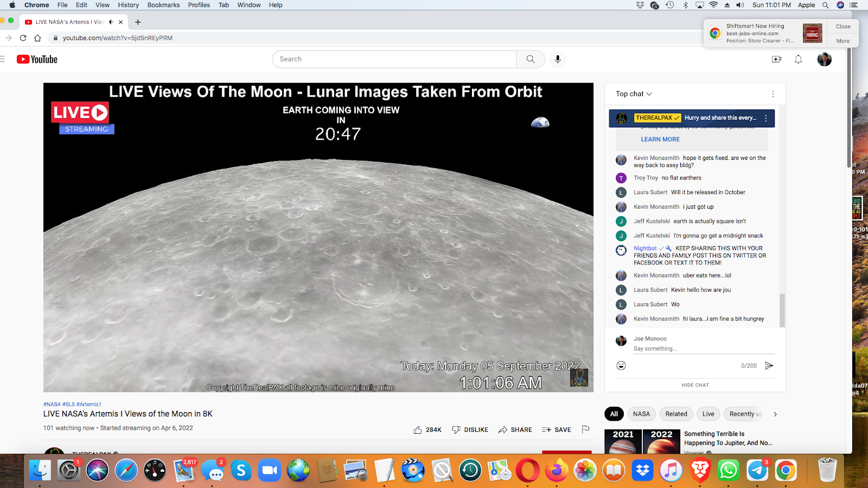Click More on the Shiftsmart notification
Viewport: 868px width, 488px height.
coord(843,41)
